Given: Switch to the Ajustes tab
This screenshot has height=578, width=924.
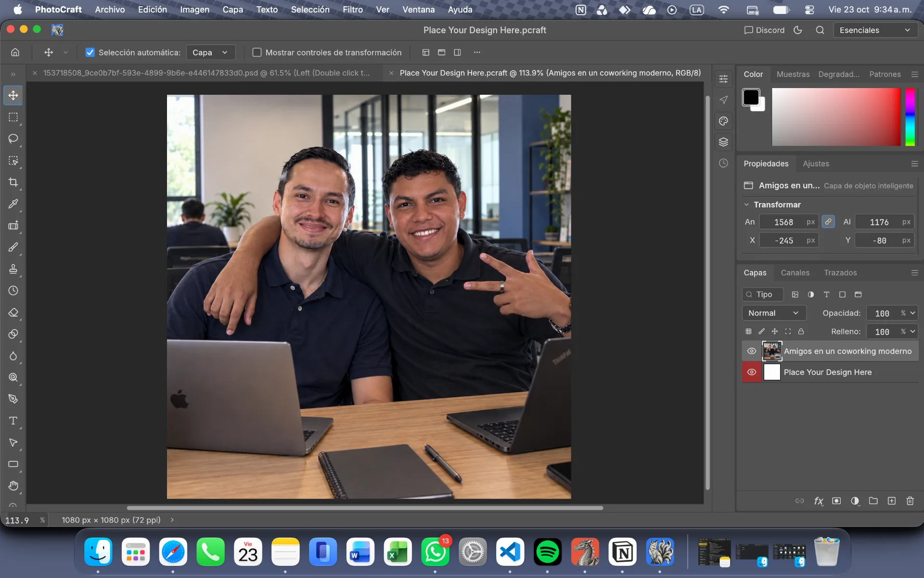Looking at the screenshot, I should [816, 164].
